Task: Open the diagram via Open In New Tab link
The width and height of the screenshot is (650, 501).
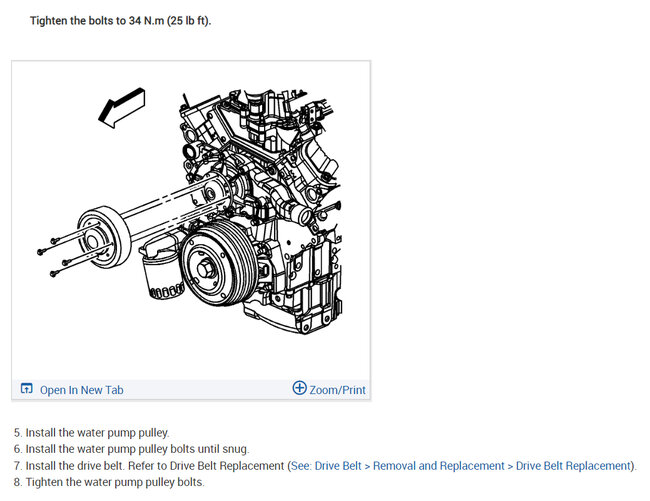Action: click(82, 390)
